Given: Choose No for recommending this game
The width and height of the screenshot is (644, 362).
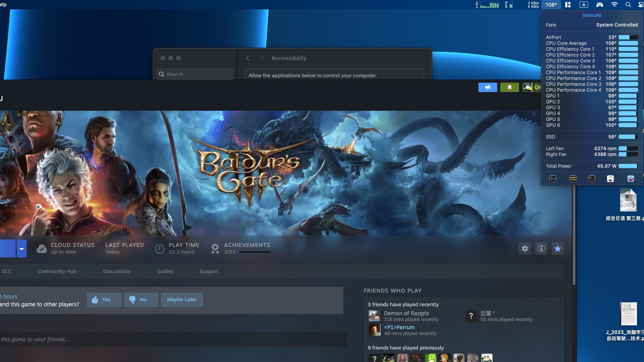Looking at the screenshot, I should tap(141, 300).
